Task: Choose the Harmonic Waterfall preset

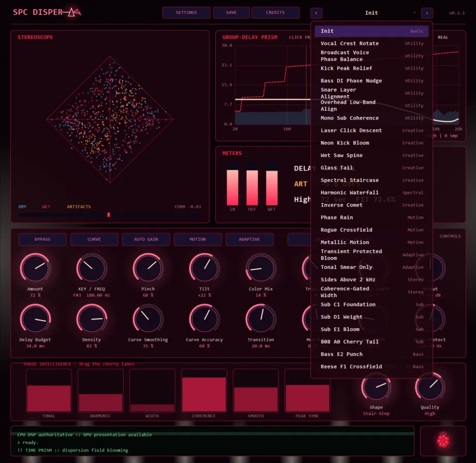Action: click(x=371, y=193)
